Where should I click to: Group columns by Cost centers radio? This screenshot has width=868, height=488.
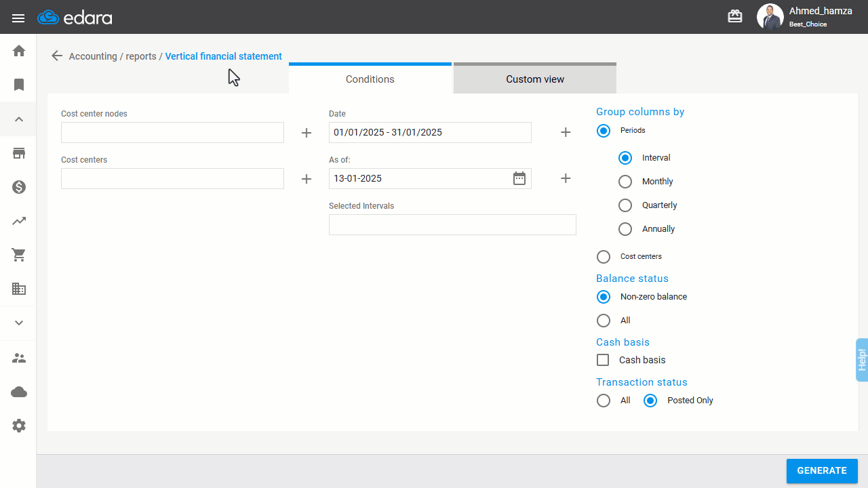604,257
